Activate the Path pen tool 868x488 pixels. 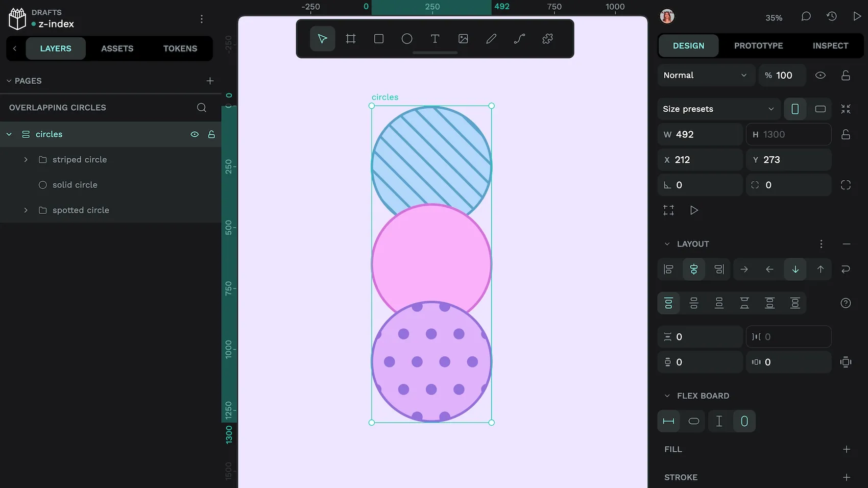(519, 39)
